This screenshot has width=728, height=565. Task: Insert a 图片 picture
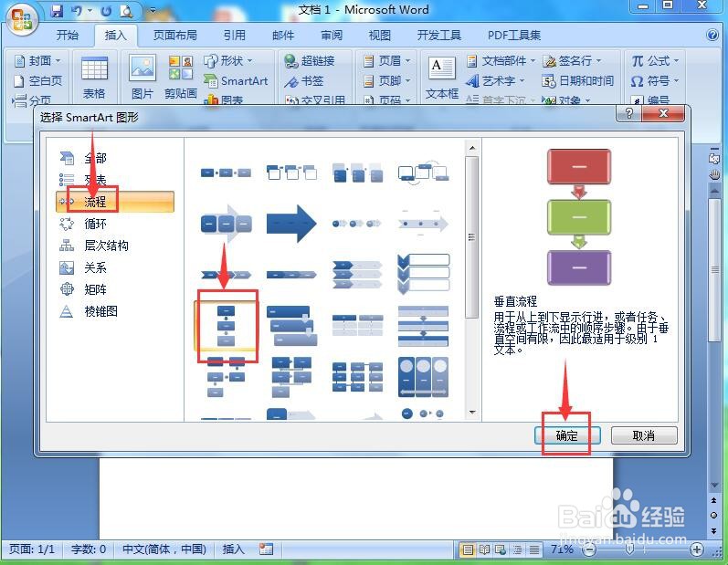[142, 77]
